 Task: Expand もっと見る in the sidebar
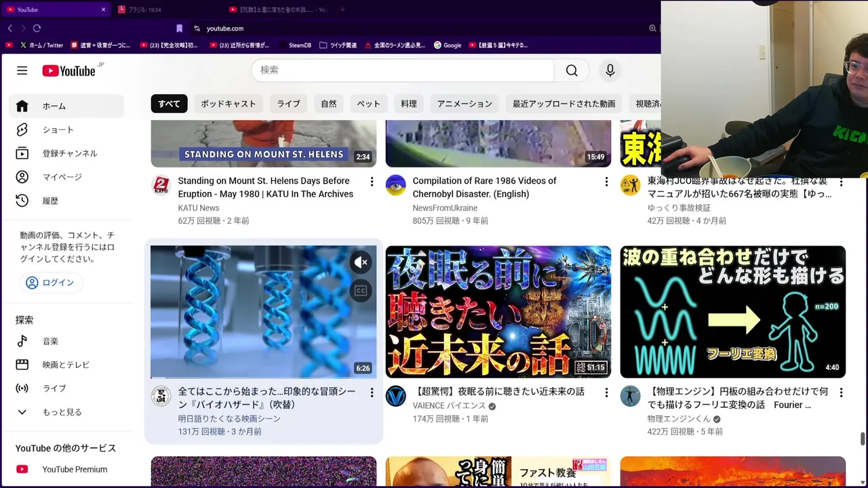point(66,412)
